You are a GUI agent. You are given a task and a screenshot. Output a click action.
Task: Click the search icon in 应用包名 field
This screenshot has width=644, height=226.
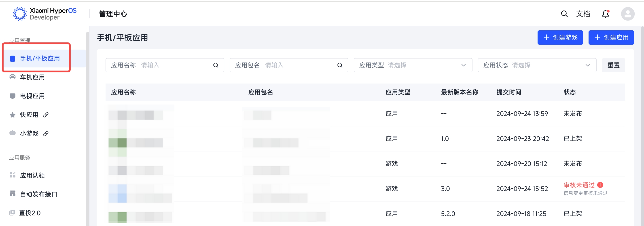(339, 65)
